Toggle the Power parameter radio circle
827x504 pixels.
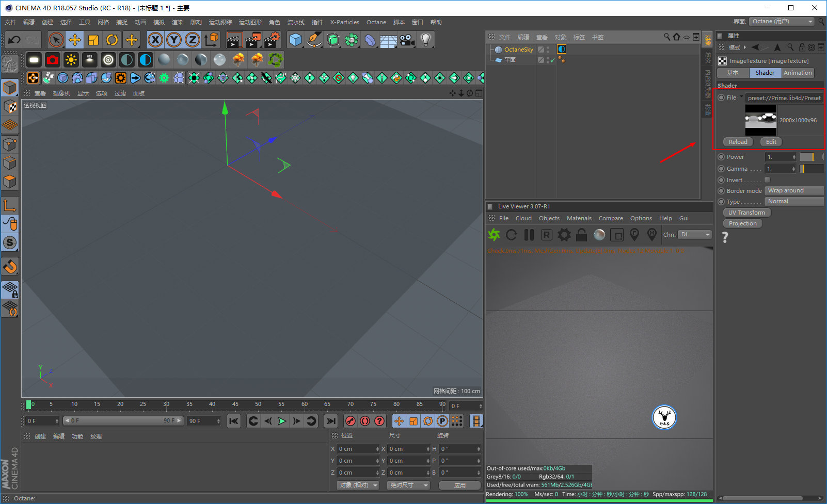point(721,157)
